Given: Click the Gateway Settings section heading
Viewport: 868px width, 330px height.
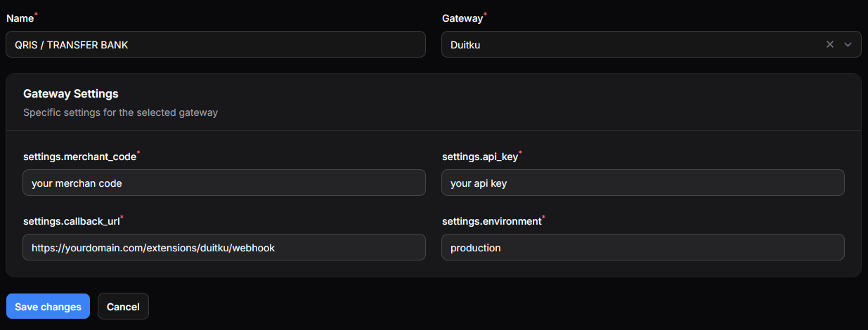Looking at the screenshot, I should pos(70,93).
